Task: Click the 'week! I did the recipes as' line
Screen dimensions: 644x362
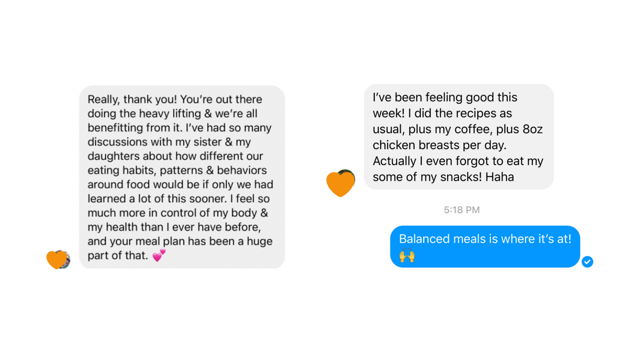Action: point(442,113)
